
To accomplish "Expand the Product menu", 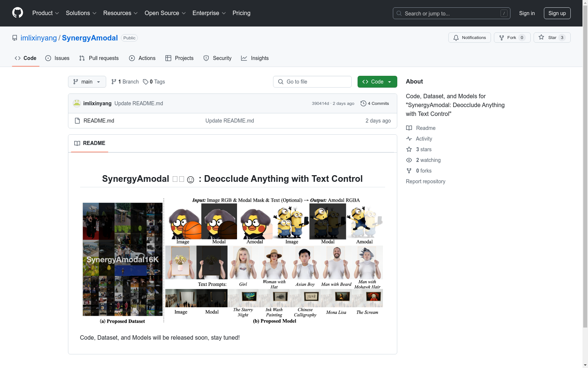I will click(x=46, y=13).
